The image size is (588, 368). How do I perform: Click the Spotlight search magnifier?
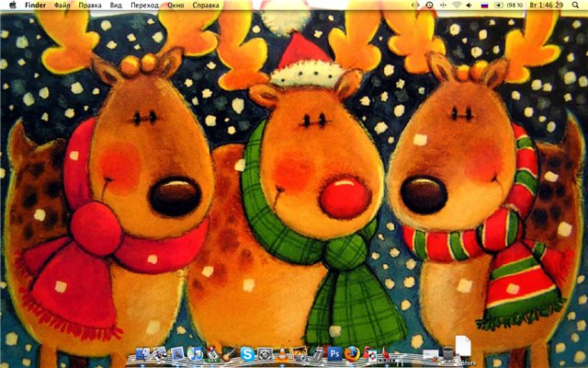click(x=575, y=6)
